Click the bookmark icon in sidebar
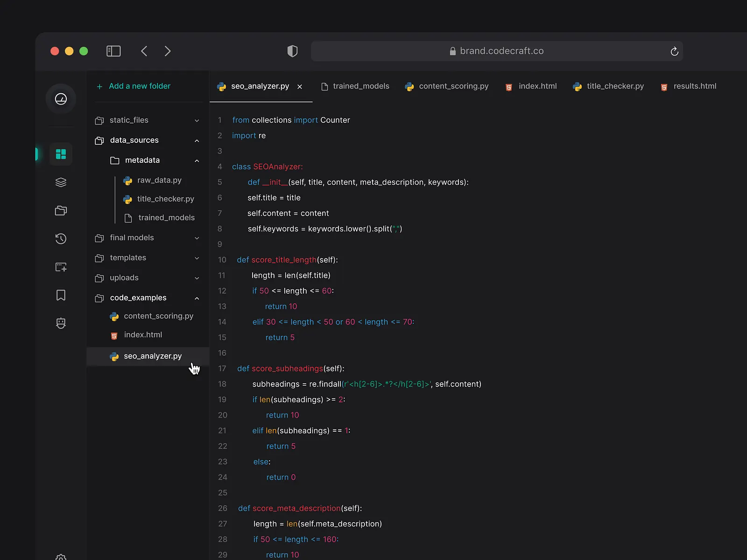Screen dimensions: 747x560 pos(61,295)
